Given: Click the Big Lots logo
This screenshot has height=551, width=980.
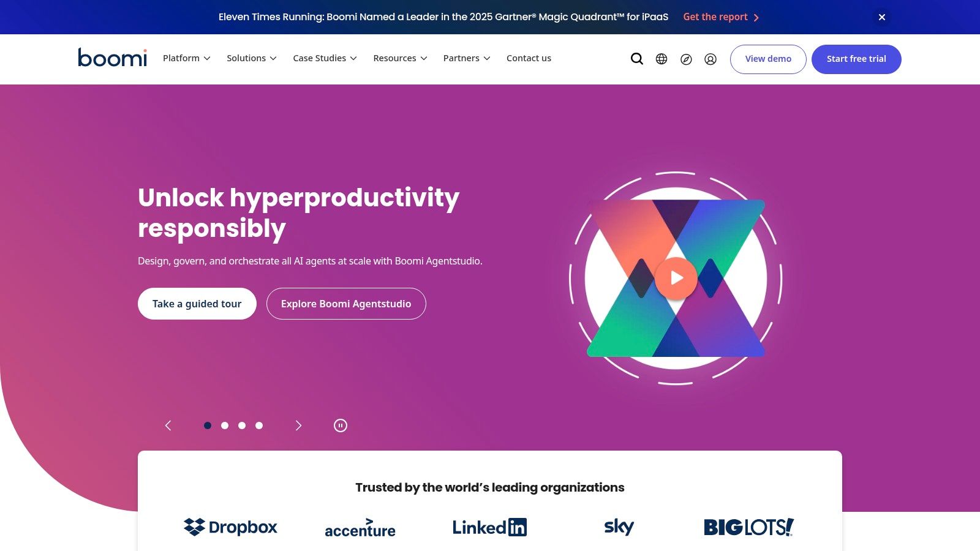Looking at the screenshot, I should tap(748, 527).
